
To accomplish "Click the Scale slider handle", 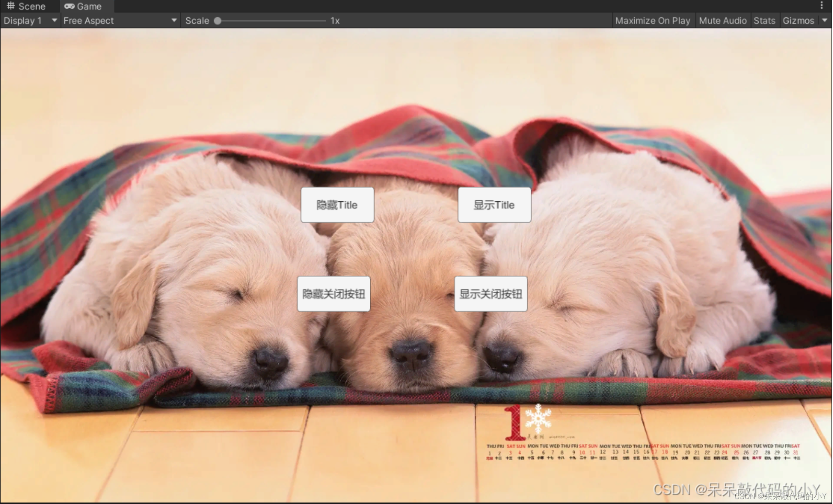I will [x=218, y=21].
